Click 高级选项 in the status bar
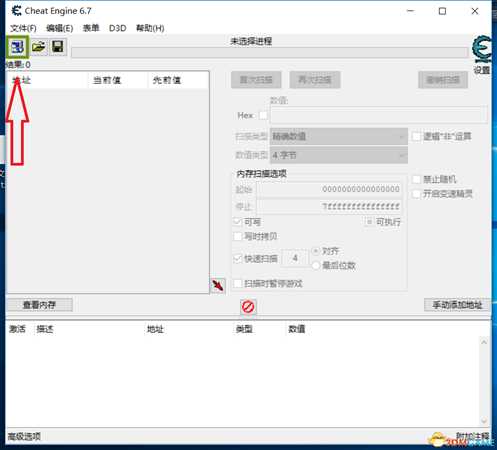Viewport: 497px width, 450px height. pyautogui.click(x=24, y=436)
